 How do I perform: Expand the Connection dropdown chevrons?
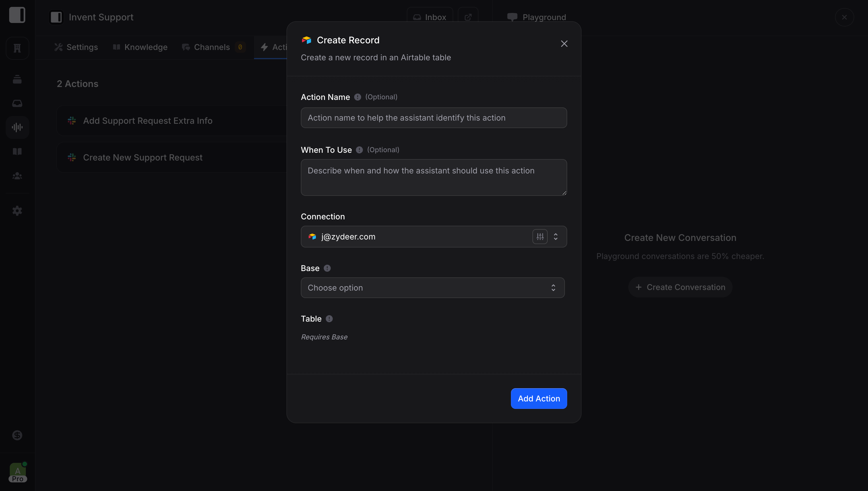pyautogui.click(x=555, y=236)
